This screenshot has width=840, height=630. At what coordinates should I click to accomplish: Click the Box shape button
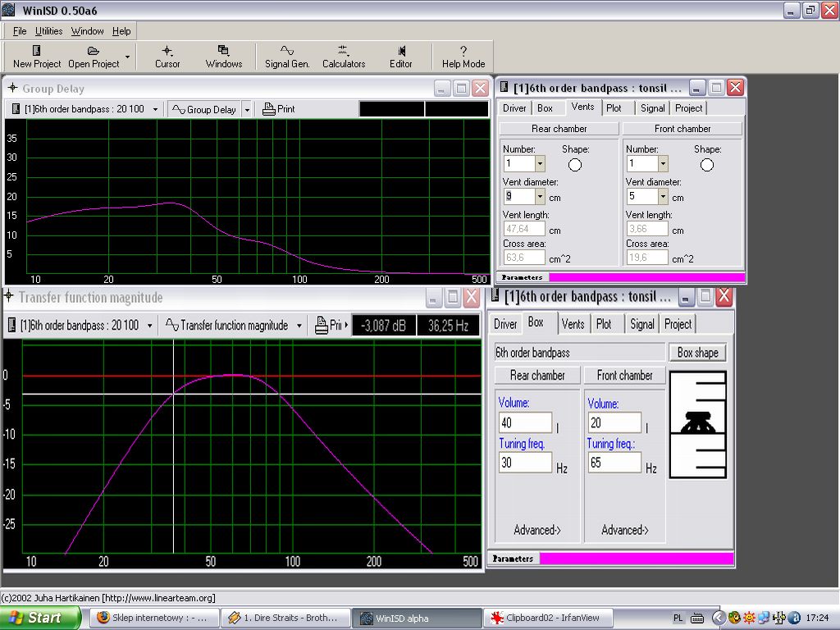[x=697, y=353]
